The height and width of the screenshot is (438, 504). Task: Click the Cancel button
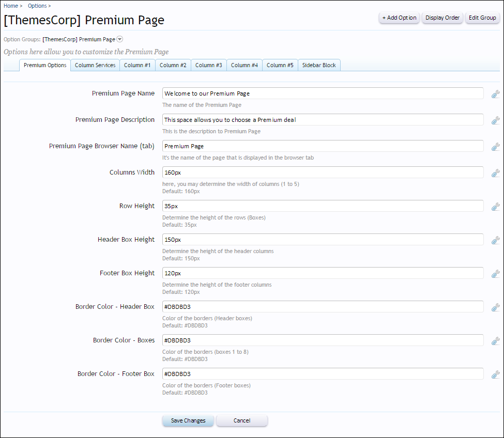click(x=242, y=420)
